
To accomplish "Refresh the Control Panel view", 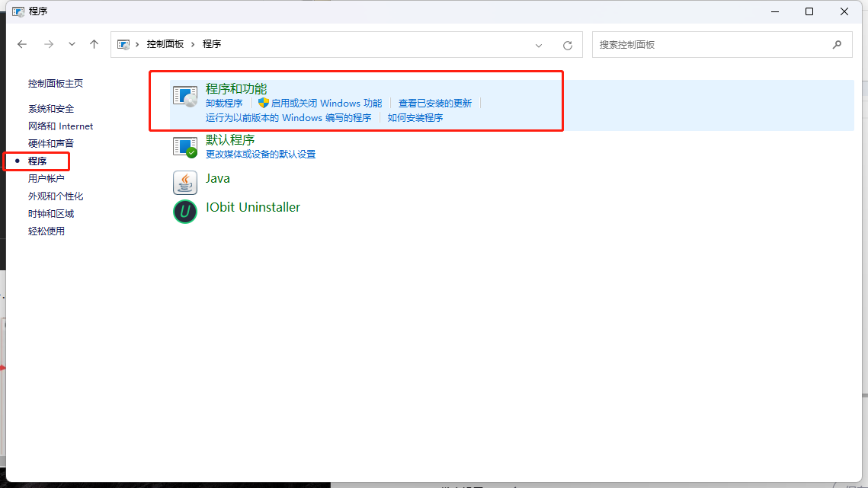I will [567, 44].
